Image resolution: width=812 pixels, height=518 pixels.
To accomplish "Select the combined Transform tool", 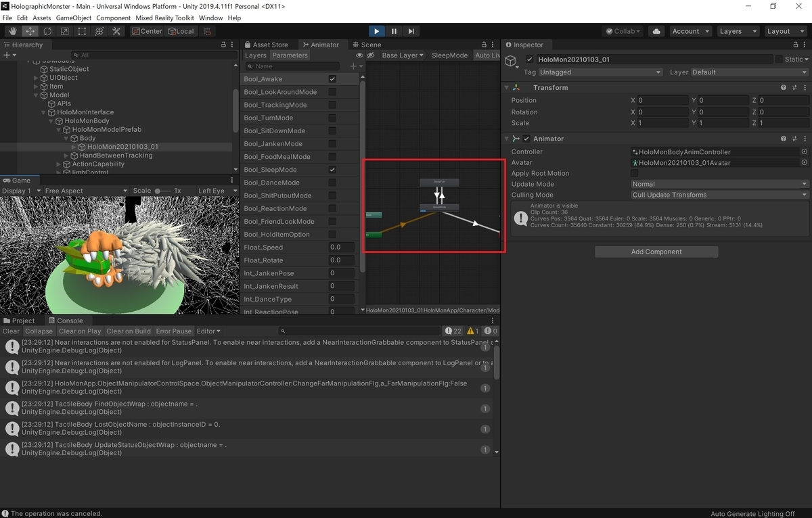I will (99, 31).
